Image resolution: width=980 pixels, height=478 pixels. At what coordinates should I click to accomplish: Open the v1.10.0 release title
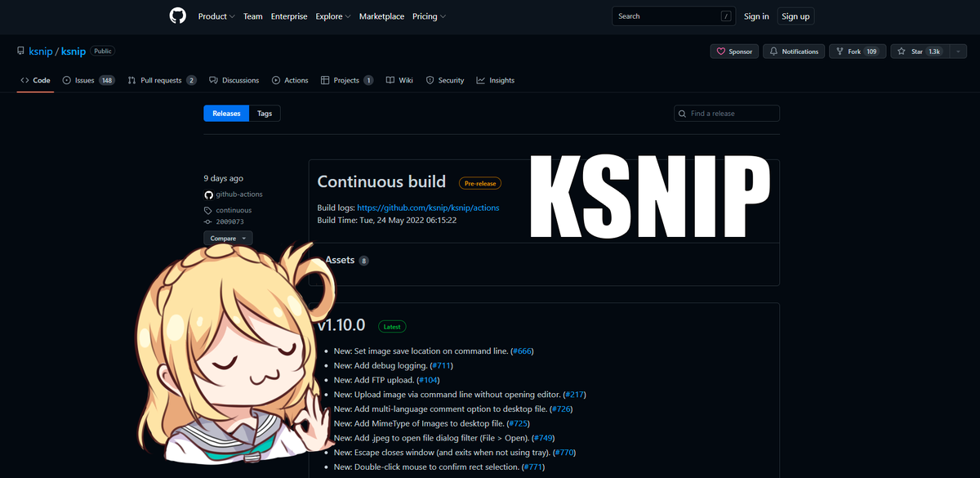341,325
